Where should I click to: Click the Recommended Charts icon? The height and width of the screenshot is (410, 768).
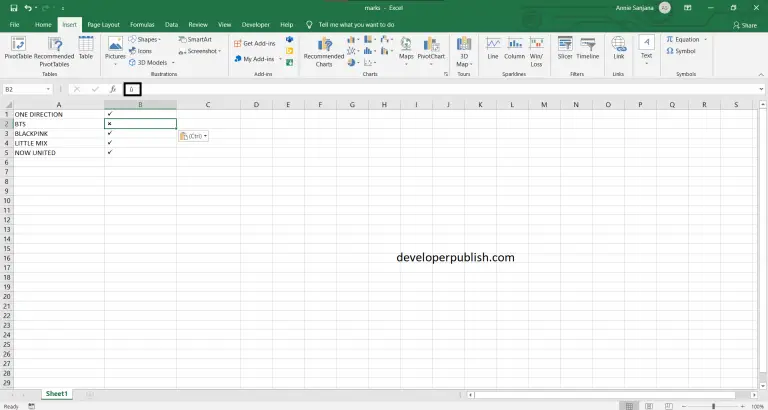[x=323, y=49]
